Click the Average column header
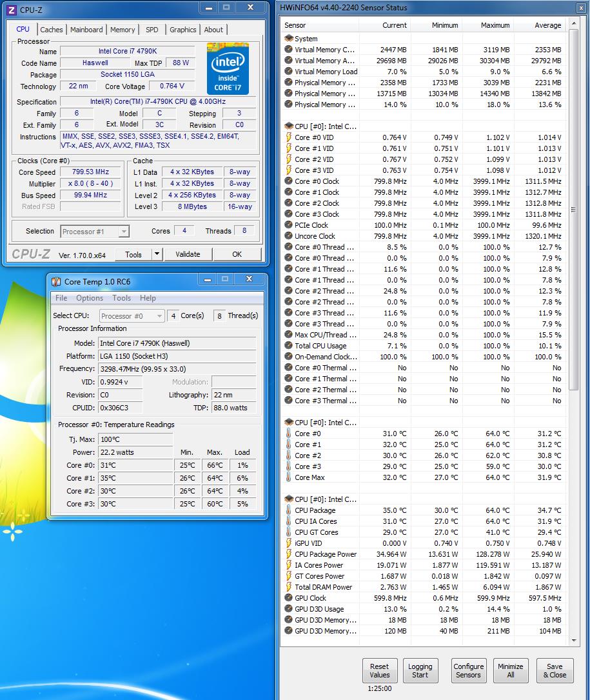 pyautogui.click(x=539, y=25)
